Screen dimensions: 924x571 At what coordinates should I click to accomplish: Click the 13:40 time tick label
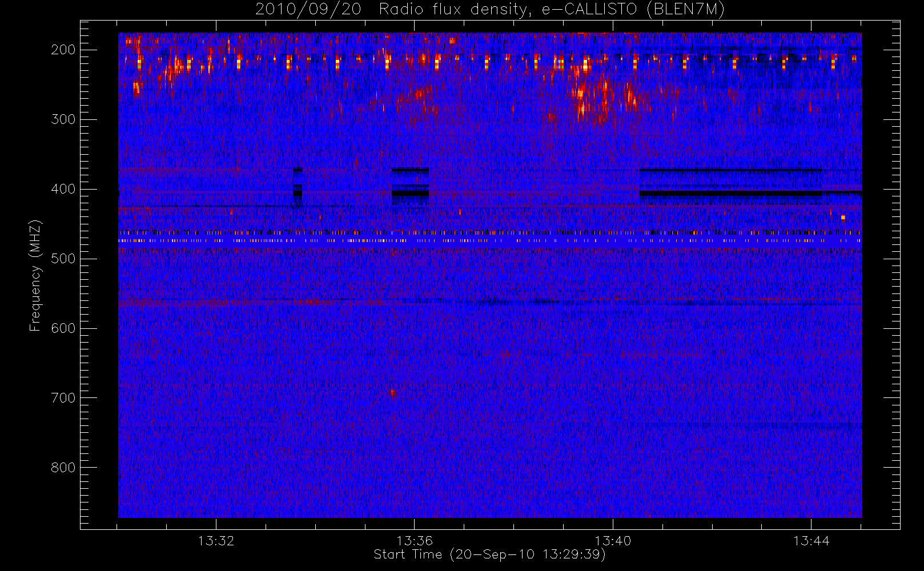pyautogui.click(x=613, y=541)
